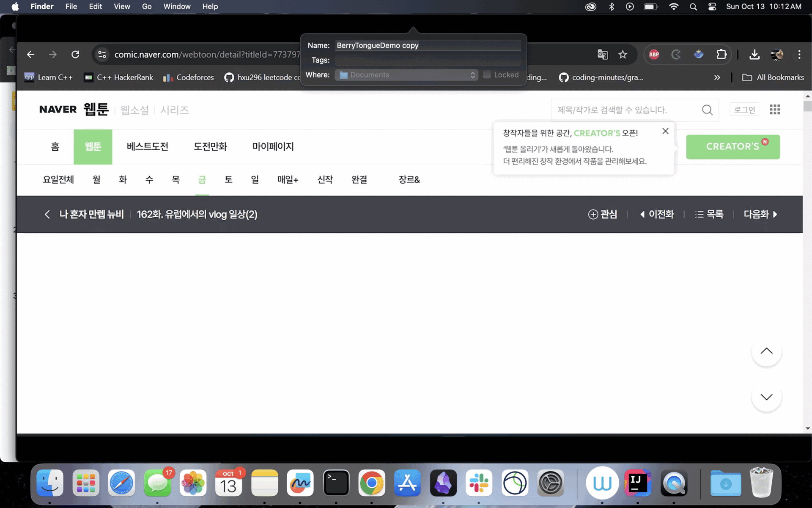The image size is (812, 508).
Task: Open Chrome Extensions puzzle icon
Action: pyautogui.click(x=721, y=55)
